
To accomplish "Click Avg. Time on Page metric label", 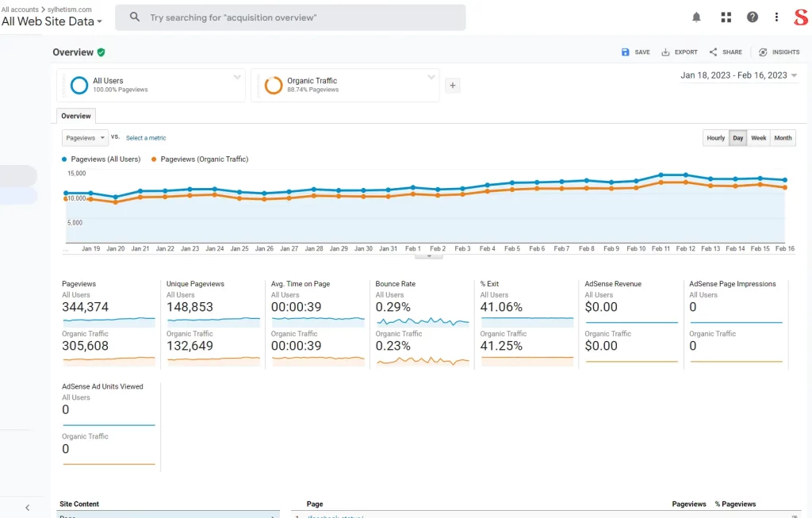I will [x=301, y=284].
